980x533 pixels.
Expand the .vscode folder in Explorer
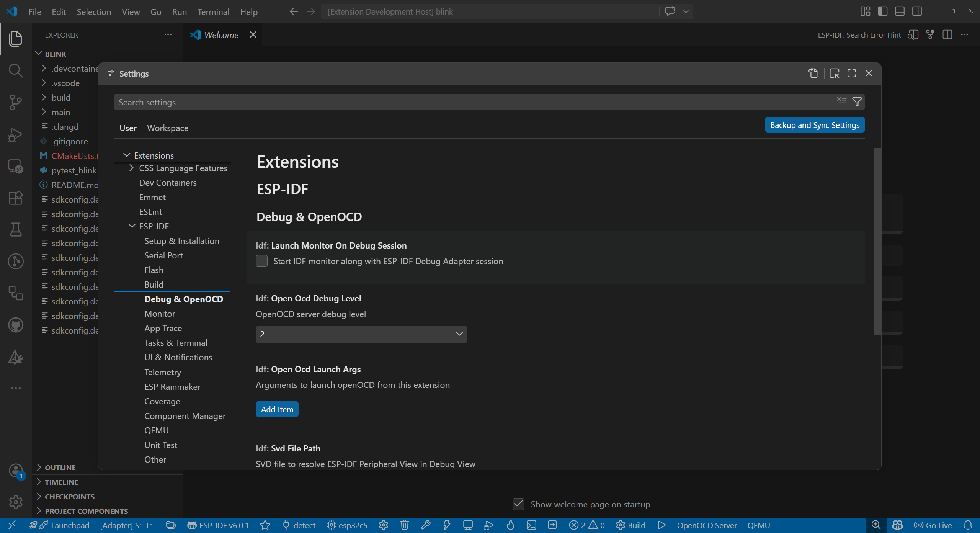(66, 83)
